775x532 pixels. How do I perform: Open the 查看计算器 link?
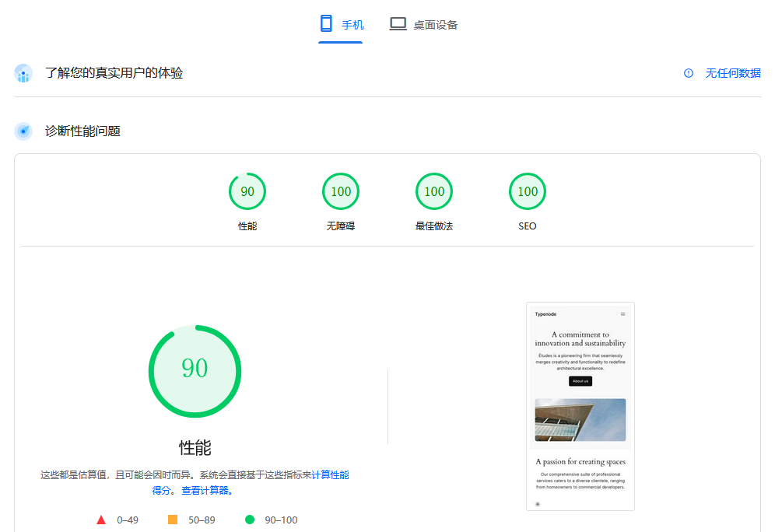click(x=207, y=491)
